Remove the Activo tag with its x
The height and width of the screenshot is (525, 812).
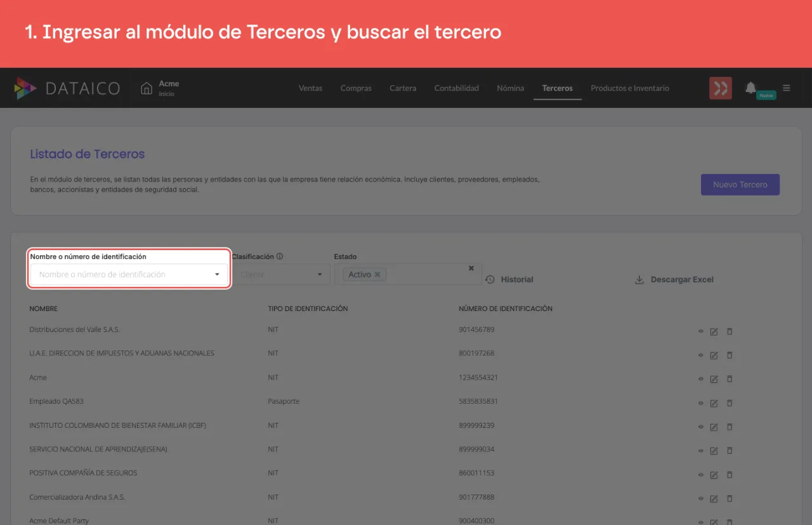pyautogui.click(x=377, y=274)
